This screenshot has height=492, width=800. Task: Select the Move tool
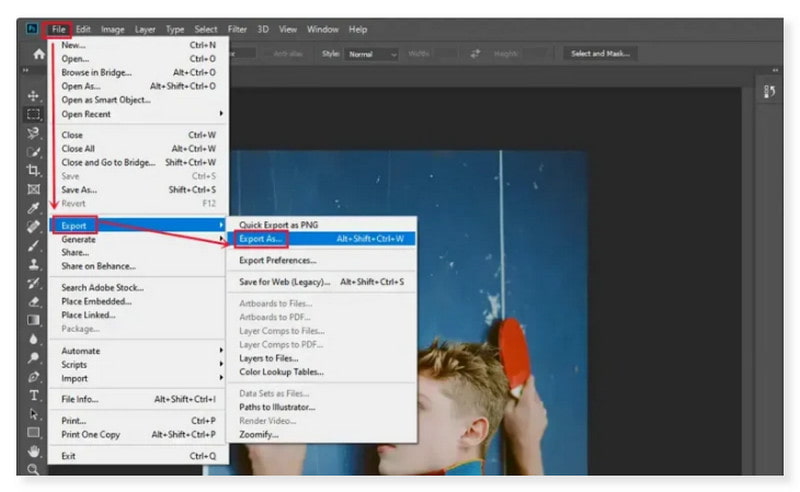point(34,95)
